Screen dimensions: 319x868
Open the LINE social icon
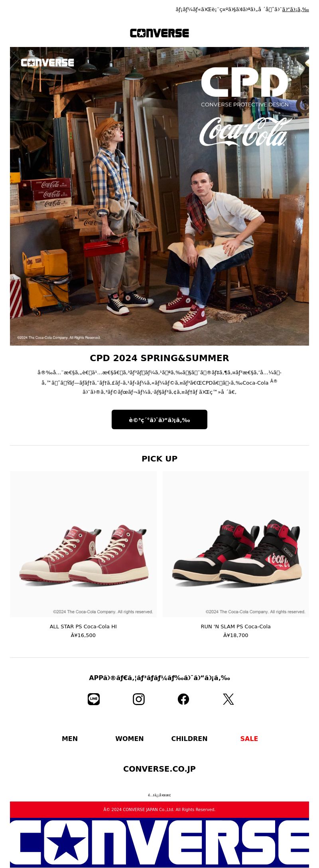point(94,699)
